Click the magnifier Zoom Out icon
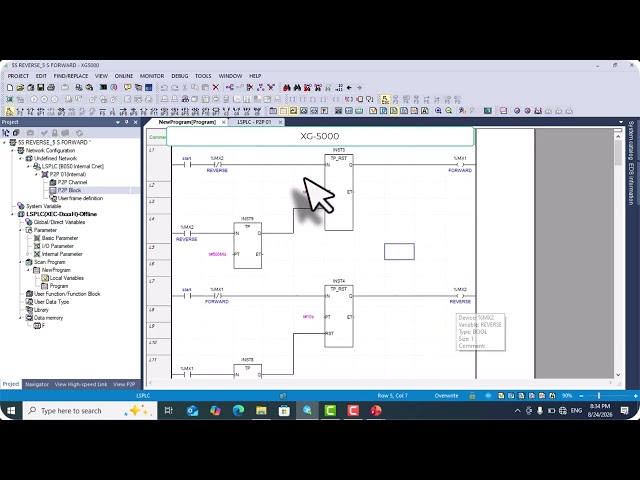This screenshot has width=640, height=480. (x=449, y=111)
